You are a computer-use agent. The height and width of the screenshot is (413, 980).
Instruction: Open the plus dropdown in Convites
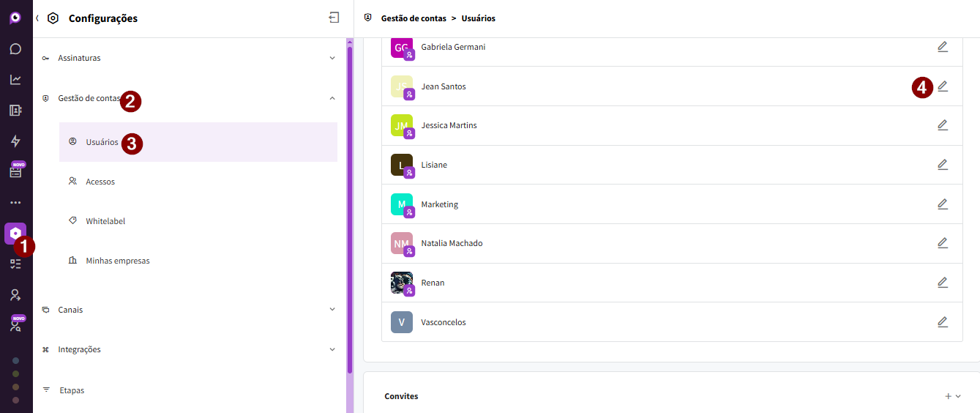point(952,396)
